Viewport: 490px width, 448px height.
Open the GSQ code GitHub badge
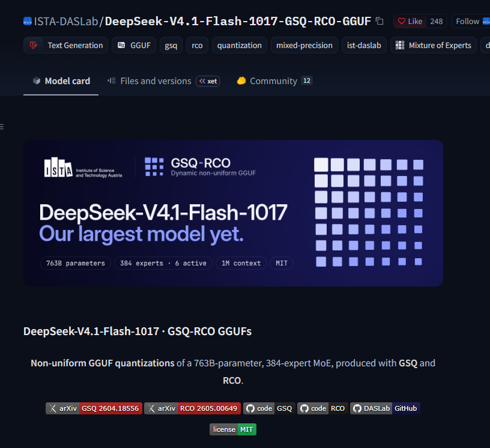coord(269,408)
